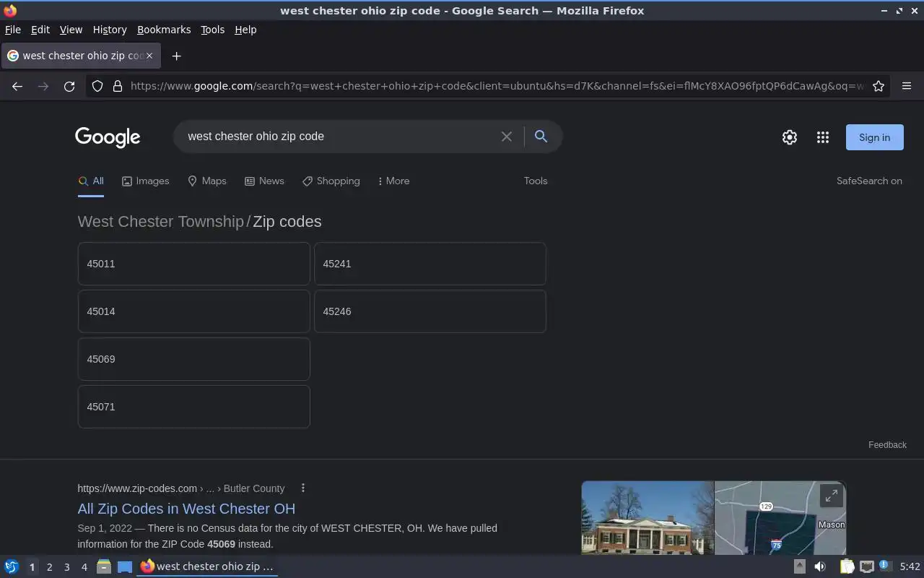Select zip code 45246 card

click(x=430, y=311)
